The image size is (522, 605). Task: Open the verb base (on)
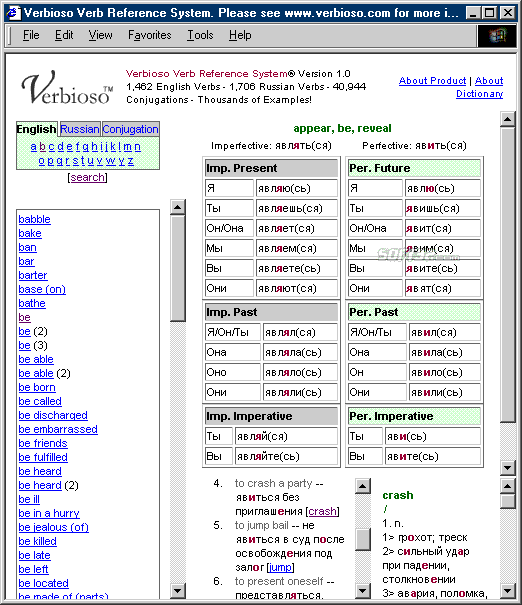tap(42, 289)
